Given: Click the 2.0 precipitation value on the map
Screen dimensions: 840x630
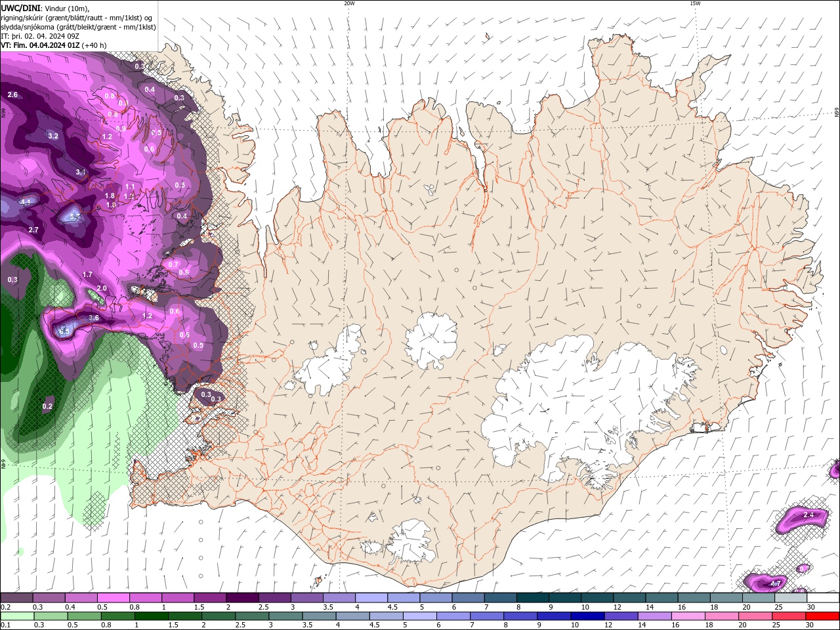Looking at the screenshot, I should coord(102,289).
